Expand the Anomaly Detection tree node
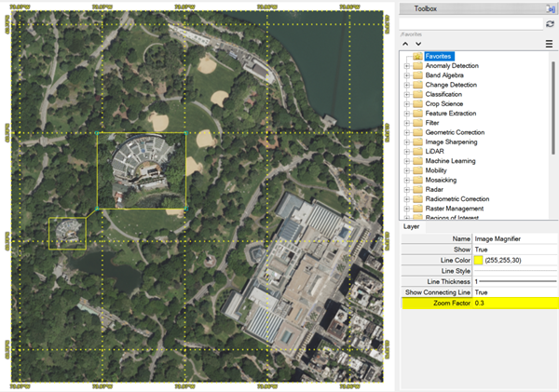The width and height of the screenshot is (559, 392). (406, 65)
